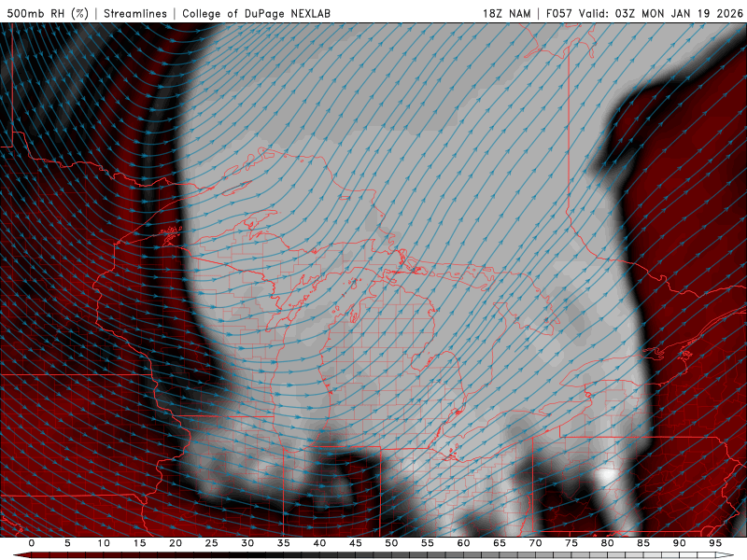Select the "30" value on the color scale

pyautogui.click(x=247, y=543)
